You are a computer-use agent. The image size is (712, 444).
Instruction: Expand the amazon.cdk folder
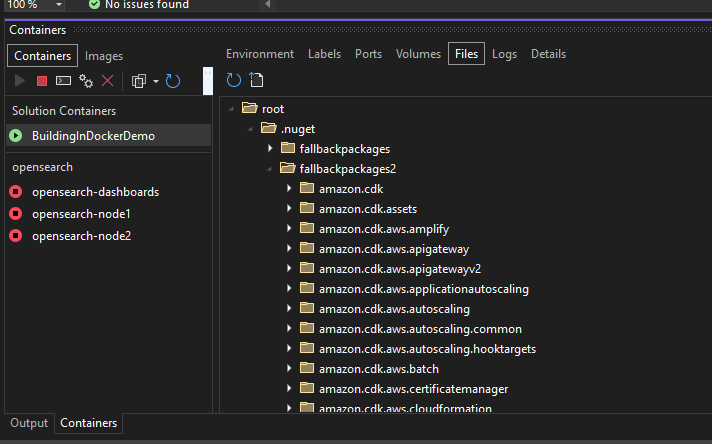click(x=289, y=188)
